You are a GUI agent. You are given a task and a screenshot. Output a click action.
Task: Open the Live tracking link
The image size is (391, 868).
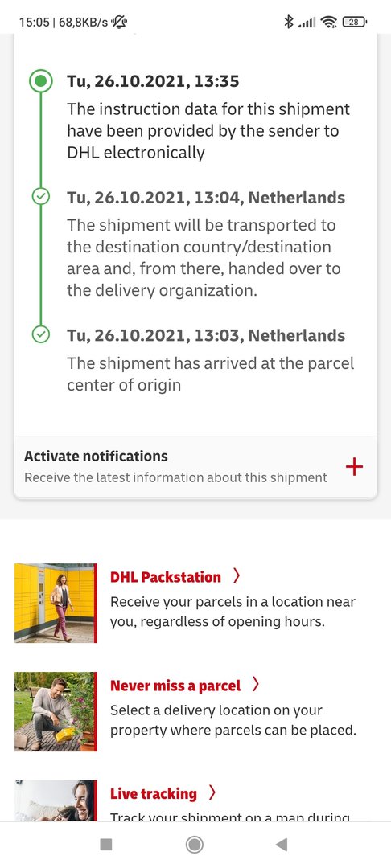point(154,794)
